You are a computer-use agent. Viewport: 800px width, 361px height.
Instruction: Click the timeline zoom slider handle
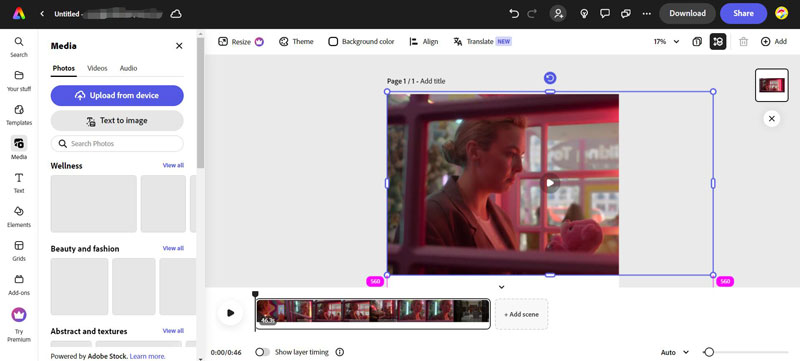[x=708, y=352]
